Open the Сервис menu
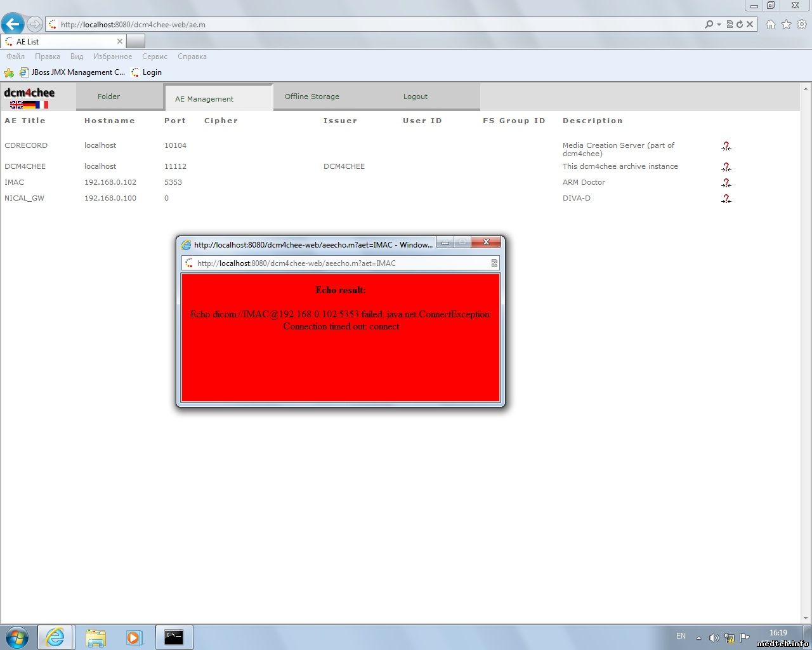This screenshot has width=812, height=650. coord(155,56)
